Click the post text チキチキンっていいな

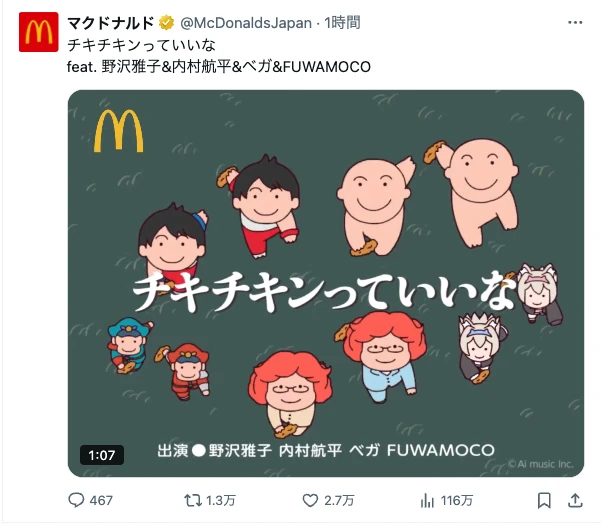click(x=141, y=45)
